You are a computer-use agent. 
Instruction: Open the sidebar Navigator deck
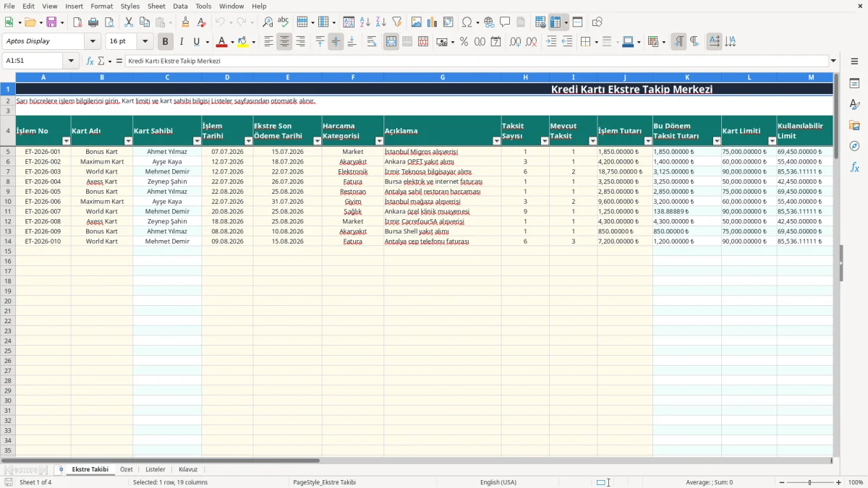[854, 146]
